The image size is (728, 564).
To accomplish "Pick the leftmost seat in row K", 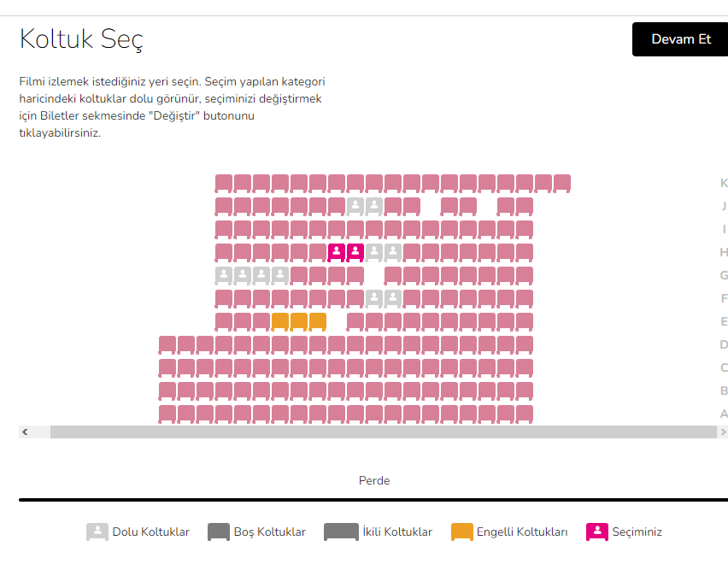I will (224, 183).
